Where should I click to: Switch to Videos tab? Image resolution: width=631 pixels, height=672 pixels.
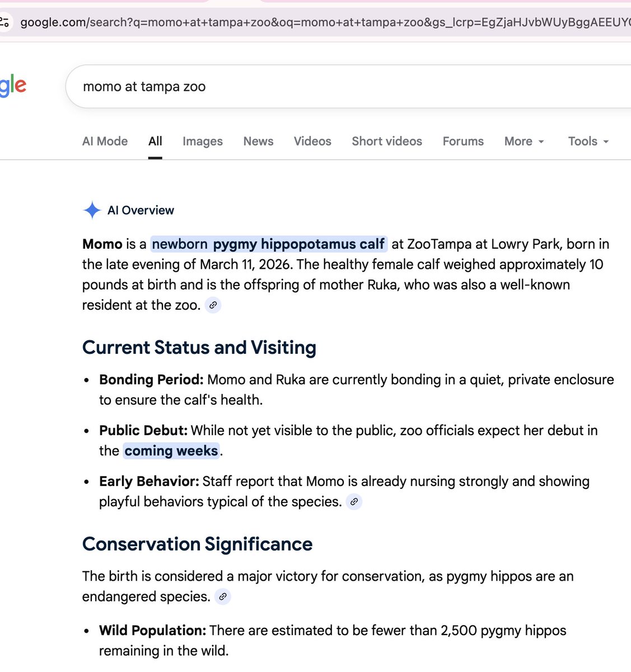pos(312,142)
